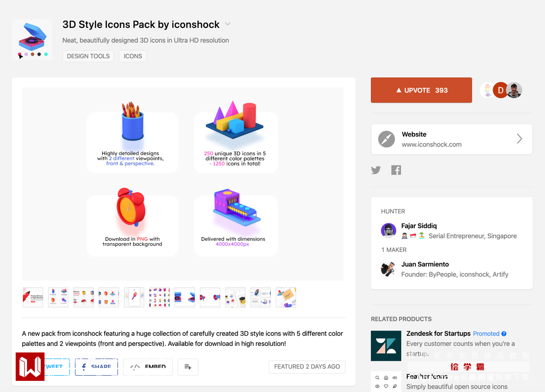Screen dimensions: 545x392
Task: Click the orange 'D' upvoter avatar
Action: (500, 90)
